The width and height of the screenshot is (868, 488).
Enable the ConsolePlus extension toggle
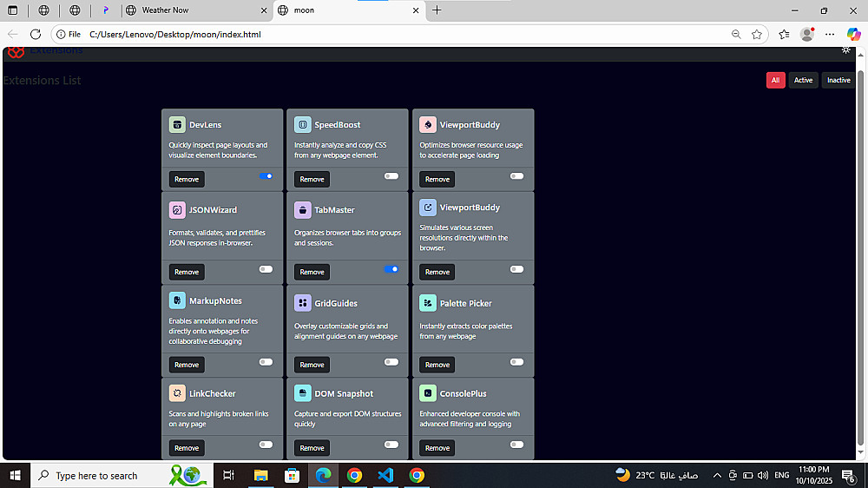click(516, 445)
